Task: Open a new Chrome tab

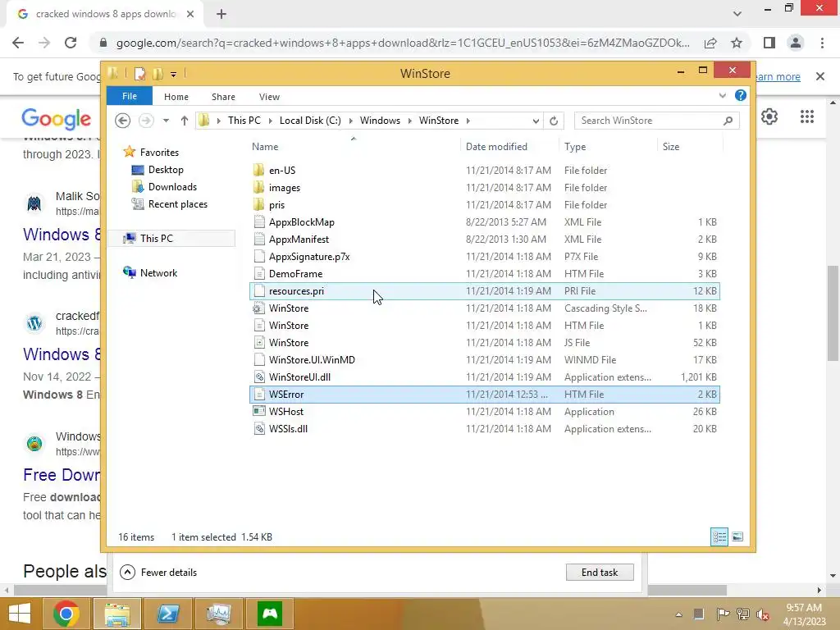Action: (221, 15)
